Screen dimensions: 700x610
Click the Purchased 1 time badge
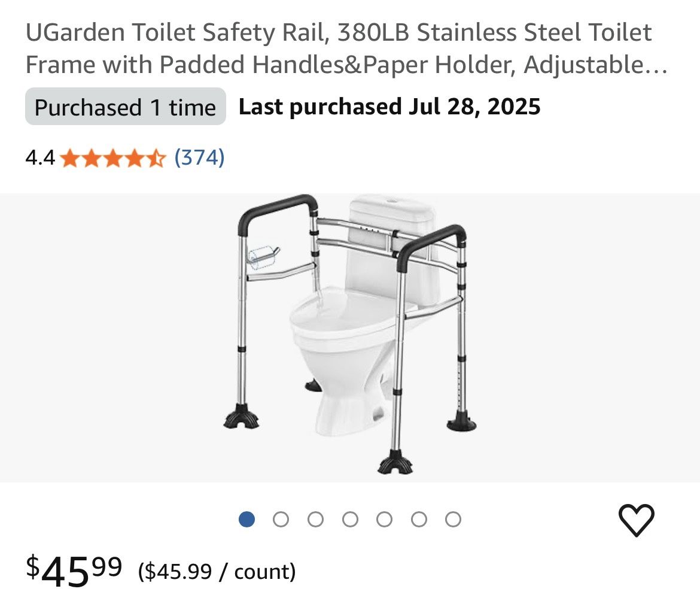pos(125,107)
